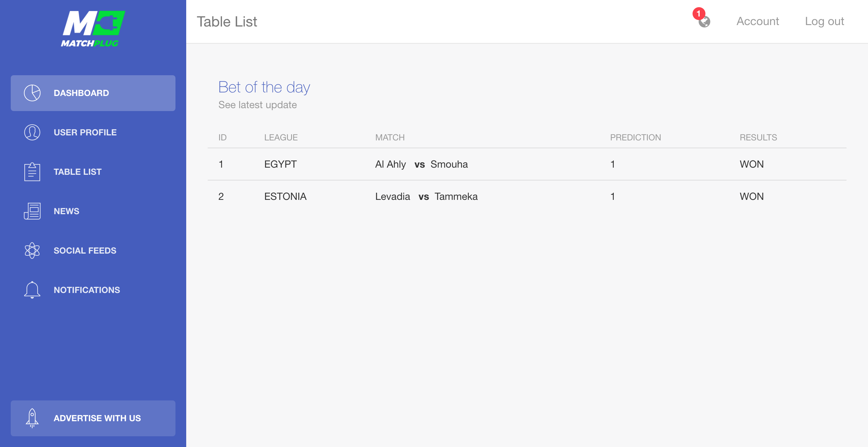Click the ADVERTISE WITH US button
868x447 pixels.
click(93, 418)
